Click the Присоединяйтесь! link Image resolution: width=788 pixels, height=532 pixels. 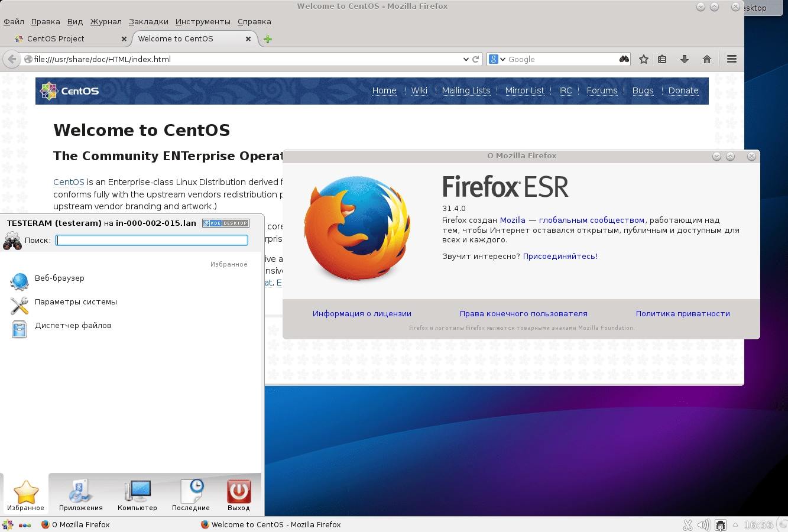[560, 256]
